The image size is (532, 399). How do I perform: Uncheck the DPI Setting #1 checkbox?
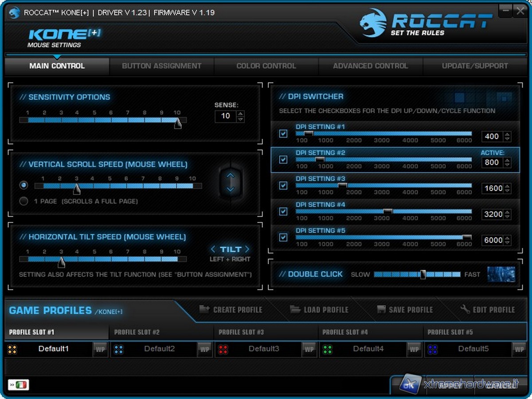[x=283, y=133]
